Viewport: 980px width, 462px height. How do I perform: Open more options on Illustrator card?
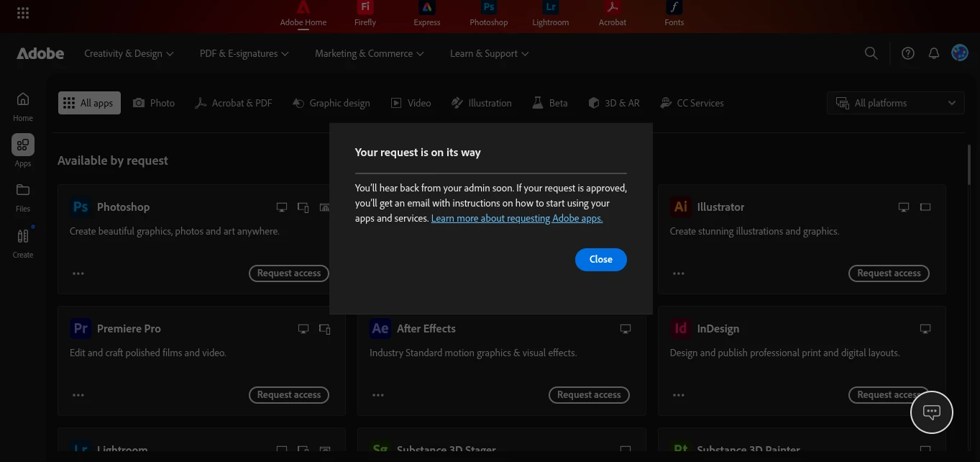679,273
